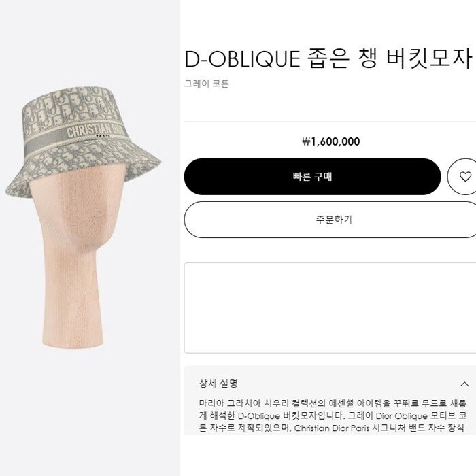Screen dimensions: 476x476
Task: Click the black 빠른 구매 button
Action: pyautogui.click(x=312, y=177)
